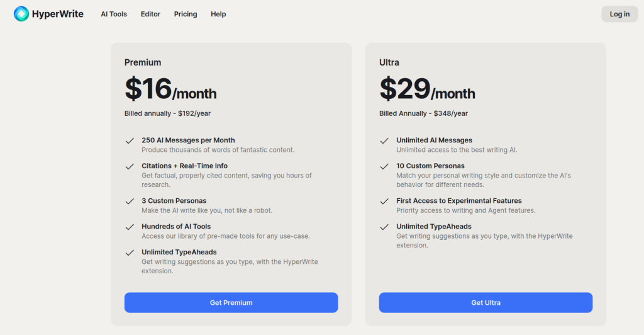Click the Get Ultra button

pyautogui.click(x=486, y=302)
